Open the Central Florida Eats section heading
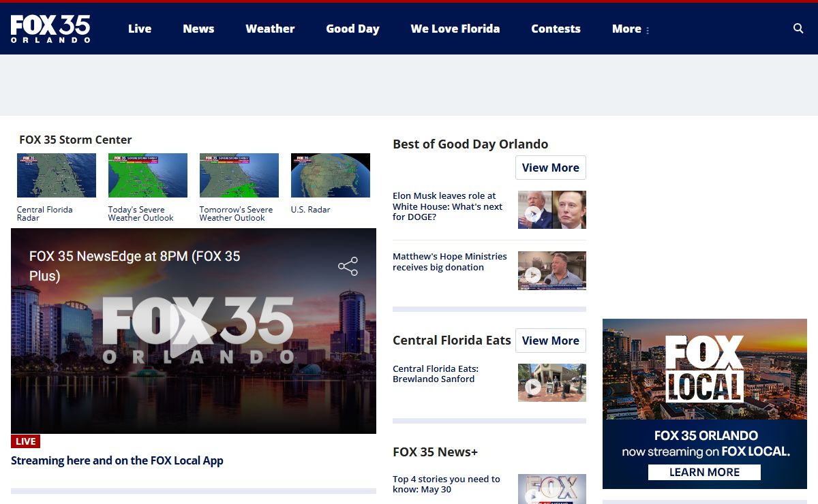 pos(452,341)
